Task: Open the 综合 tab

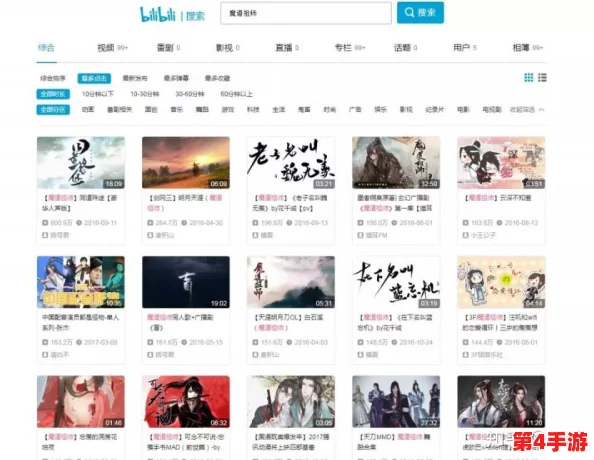Action: tap(46, 47)
